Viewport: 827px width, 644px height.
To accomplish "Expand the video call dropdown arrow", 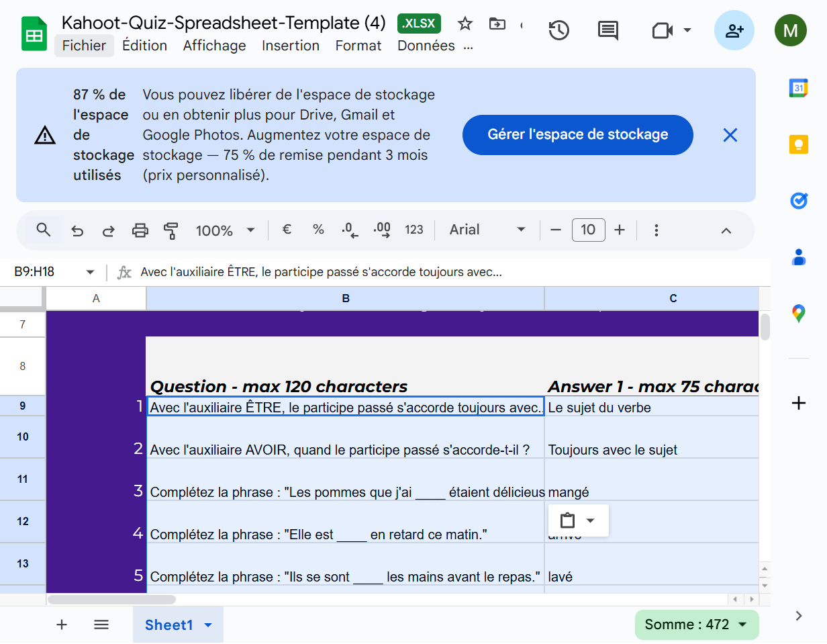I will coord(687,30).
